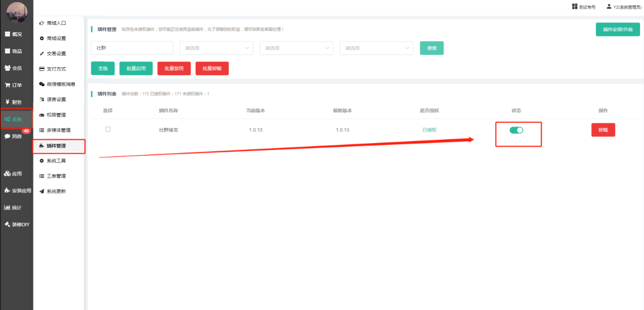
Task: Click the 系统 gears icon
Action: click(8, 119)
